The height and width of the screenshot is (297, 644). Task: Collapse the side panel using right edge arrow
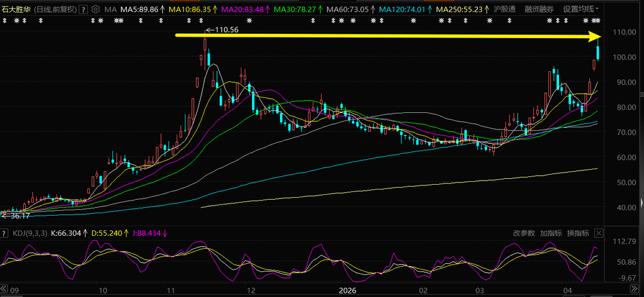tap(642, 203)
